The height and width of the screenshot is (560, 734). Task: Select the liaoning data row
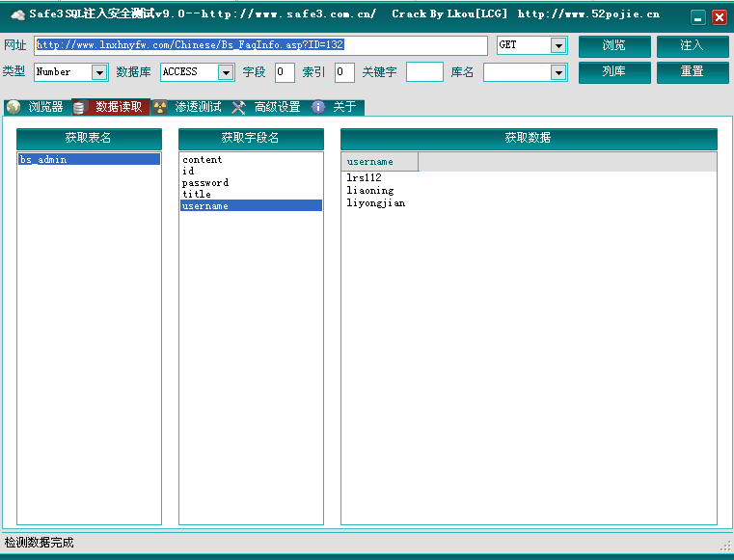pyautogui.click(x=369, y=191)
